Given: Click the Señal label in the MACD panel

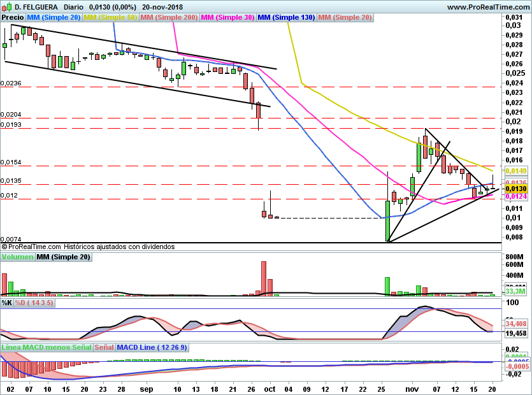Looking at the screenshot, I should [104, 348].
